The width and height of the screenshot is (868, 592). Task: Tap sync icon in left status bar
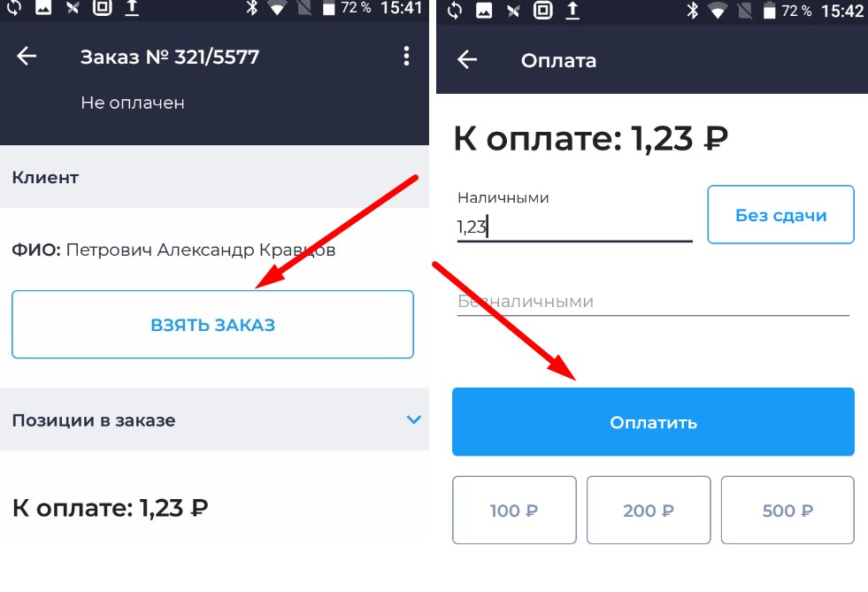pyautogui.click(x=14, y=8)
